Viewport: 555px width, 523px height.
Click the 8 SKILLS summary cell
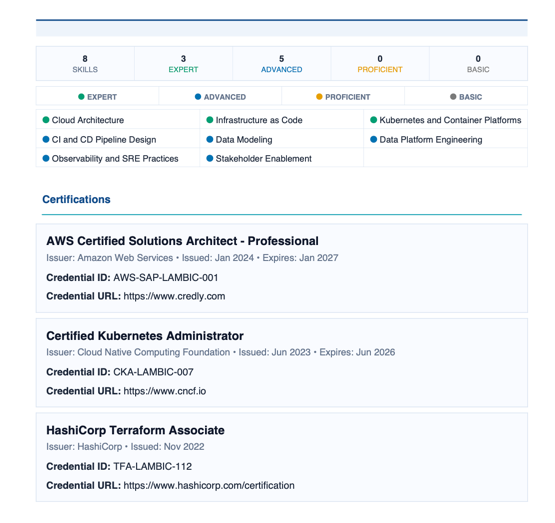85,64
